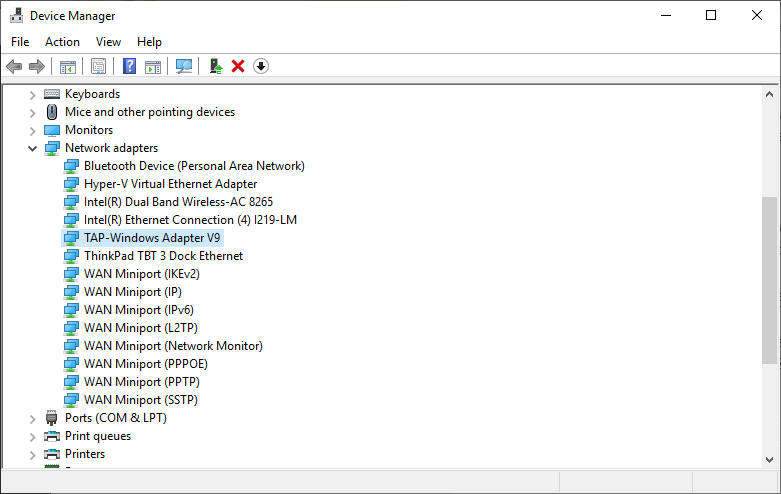Expand Mice and other pointing devices

[x=32, y=113]
